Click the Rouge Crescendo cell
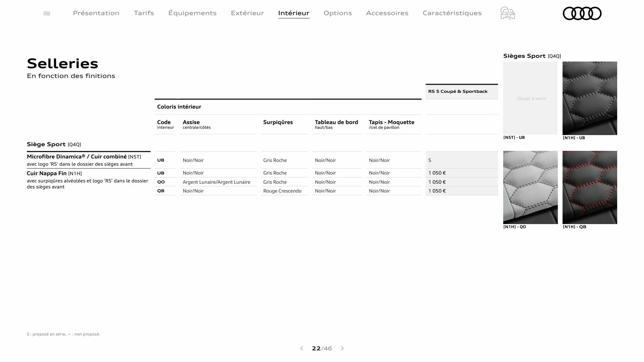Viewport: 644px width, 362px height. 282,191
